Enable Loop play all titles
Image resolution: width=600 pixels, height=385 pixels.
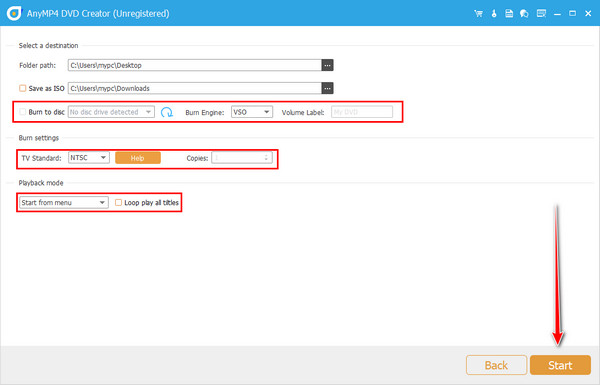tap(119, 202)
